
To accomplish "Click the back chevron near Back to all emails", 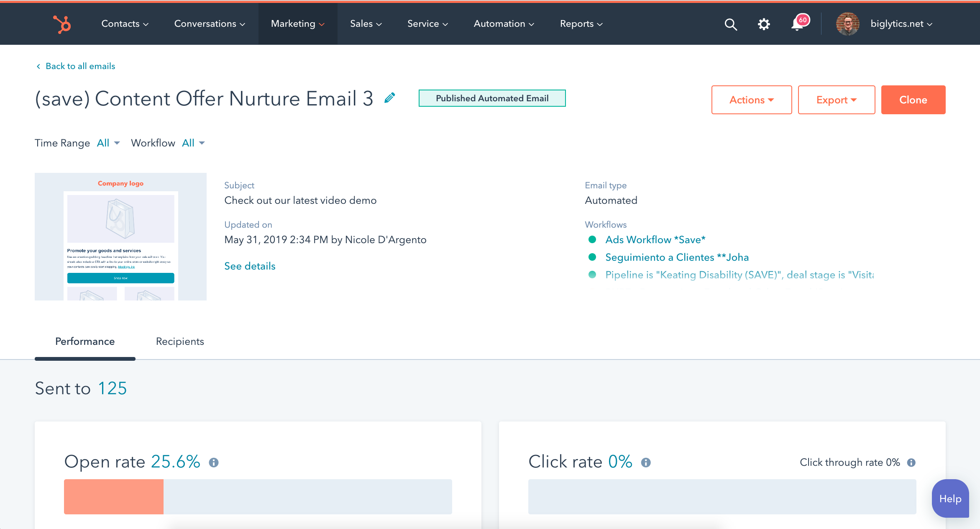I will pyautogui.click(x=38, y=66).
